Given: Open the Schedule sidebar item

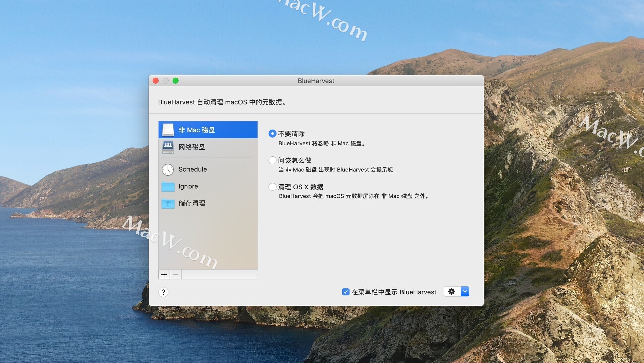Looking at the screenshot, I should (x=208, y=169).
